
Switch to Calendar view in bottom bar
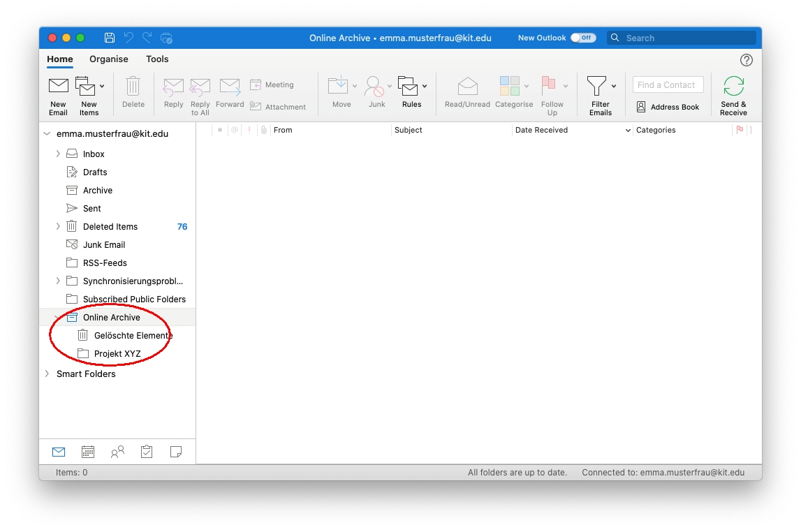coord(88,452)
